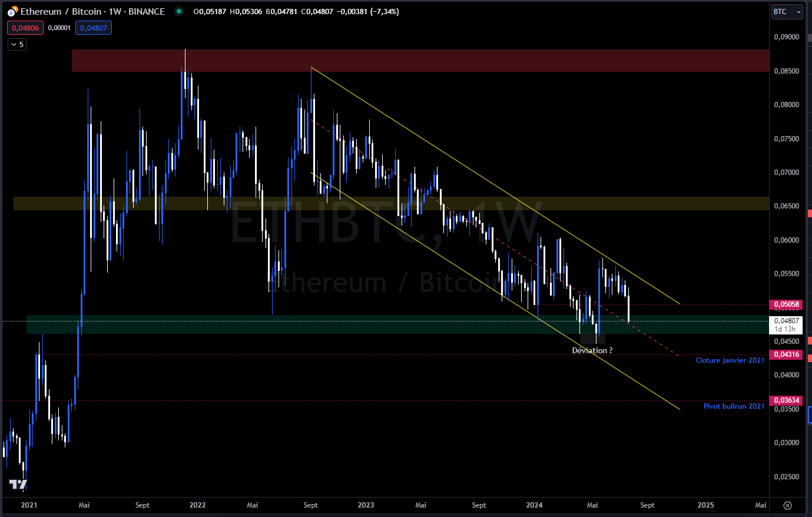
Task: Select the 0,04316 price level tag
Action: pos(786,354)
